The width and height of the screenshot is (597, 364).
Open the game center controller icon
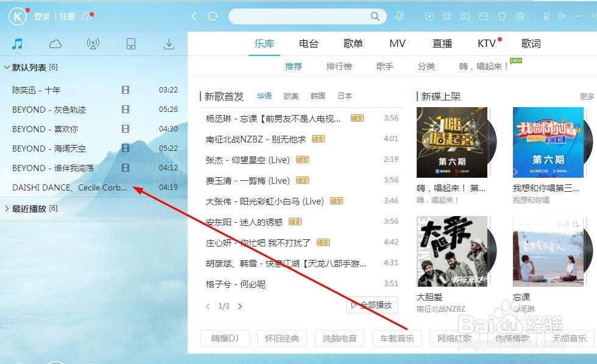pyautogui.click(x=465, y=16)
